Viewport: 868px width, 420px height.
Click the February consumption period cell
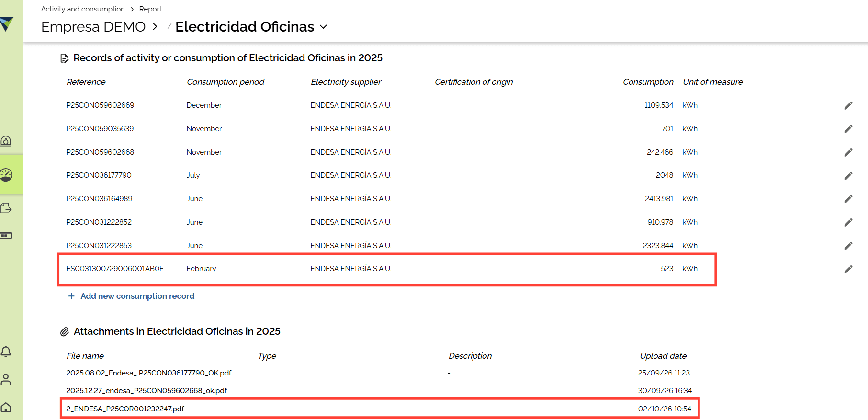(x=201, y=269)
